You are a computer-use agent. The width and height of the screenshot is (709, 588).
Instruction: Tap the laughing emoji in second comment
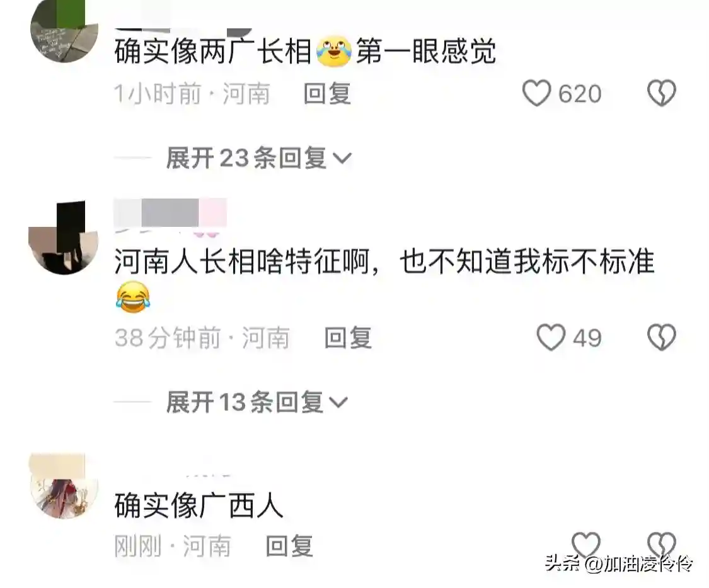[x=133, y=297]
